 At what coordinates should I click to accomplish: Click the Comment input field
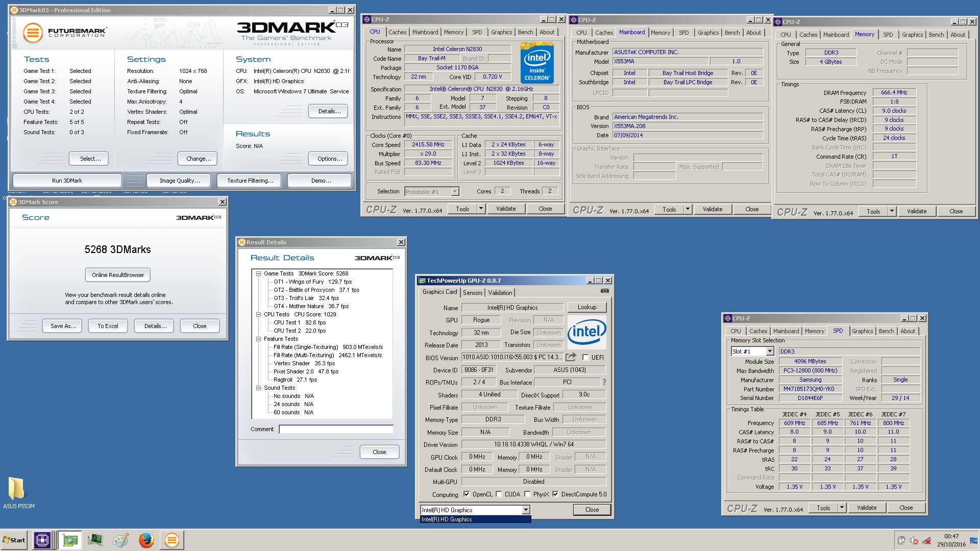coord(336,429)
